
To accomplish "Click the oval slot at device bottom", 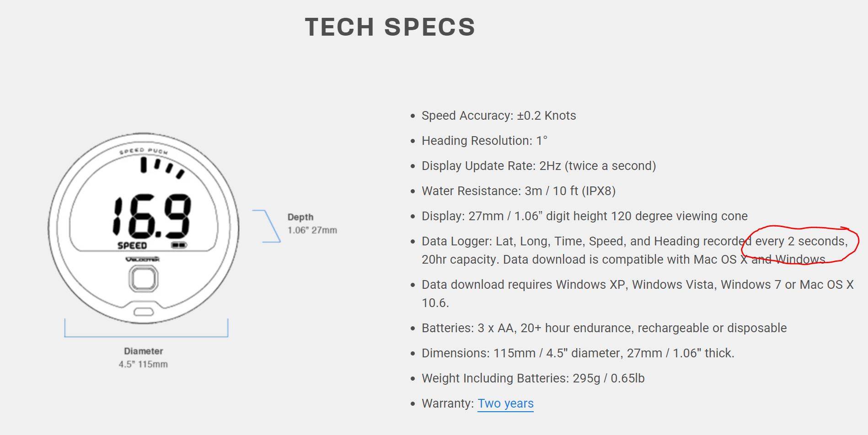I will (144, 312).
